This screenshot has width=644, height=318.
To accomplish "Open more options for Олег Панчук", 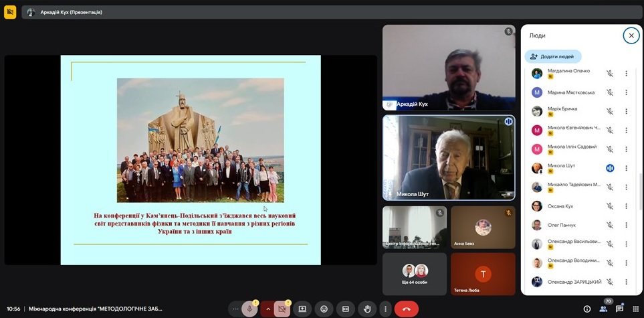I will (626, 225).
